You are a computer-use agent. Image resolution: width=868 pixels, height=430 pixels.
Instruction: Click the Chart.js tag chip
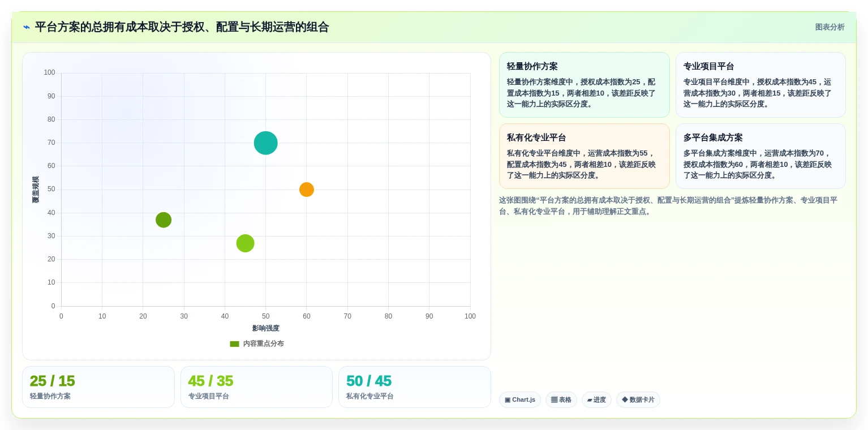click(520, 400)
